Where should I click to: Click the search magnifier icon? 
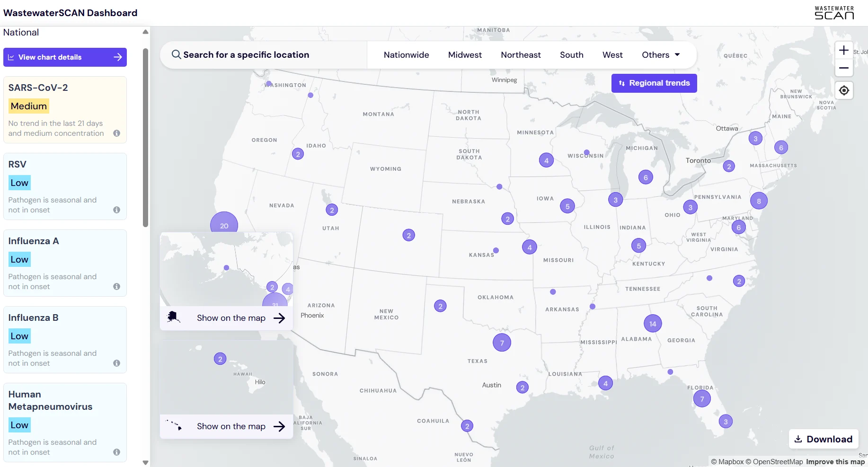[176, 55]
